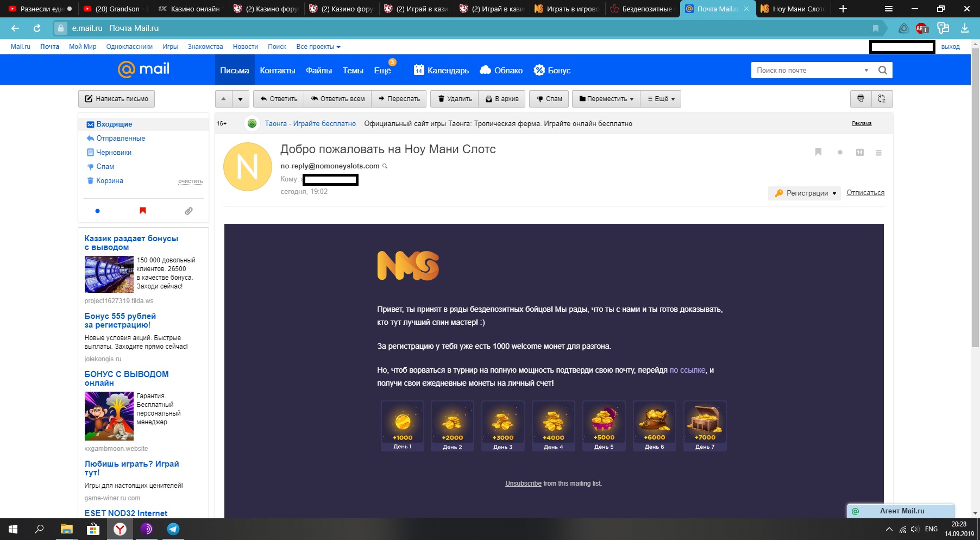Open the Файлы section
This screenshot has height=540, width=980.
point(319,70)
